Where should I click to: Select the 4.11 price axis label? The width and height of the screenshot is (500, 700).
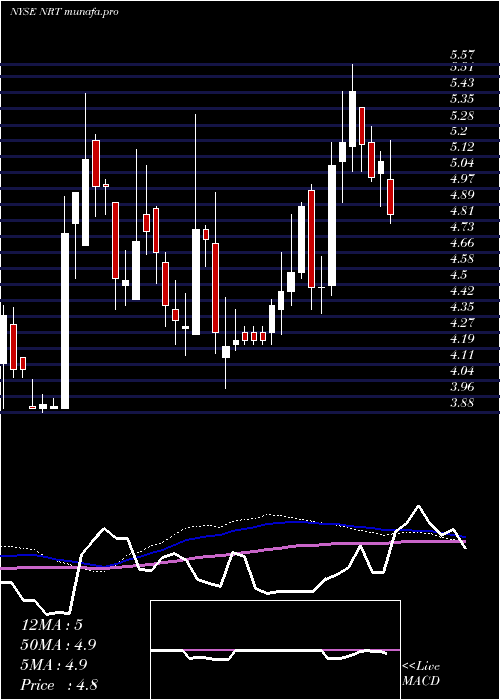462,355
